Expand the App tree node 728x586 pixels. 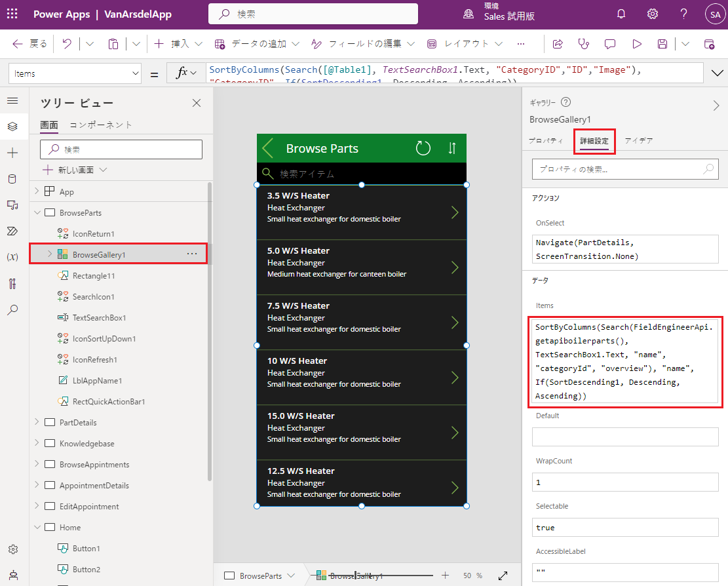click(x=37, y=191)
